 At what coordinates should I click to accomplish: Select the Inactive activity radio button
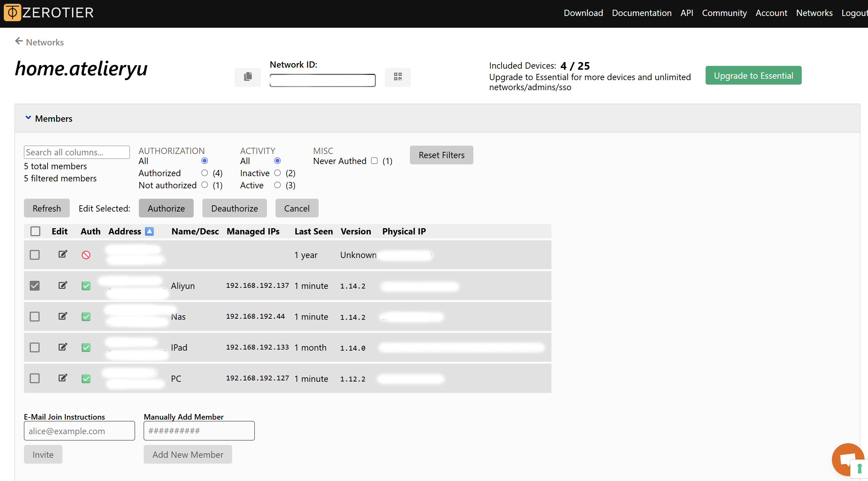pyautogui.click(x=277, y=173)
